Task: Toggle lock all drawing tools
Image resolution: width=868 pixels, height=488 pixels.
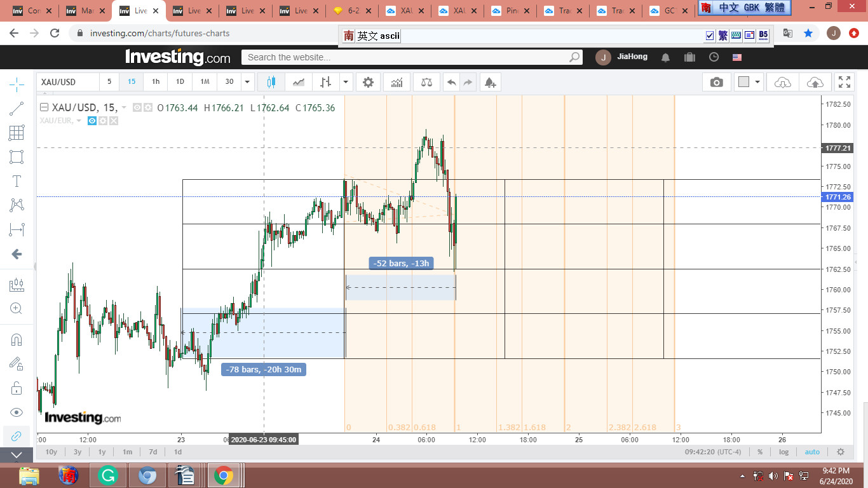Action: pyautogui.click(x=17, y=388)
